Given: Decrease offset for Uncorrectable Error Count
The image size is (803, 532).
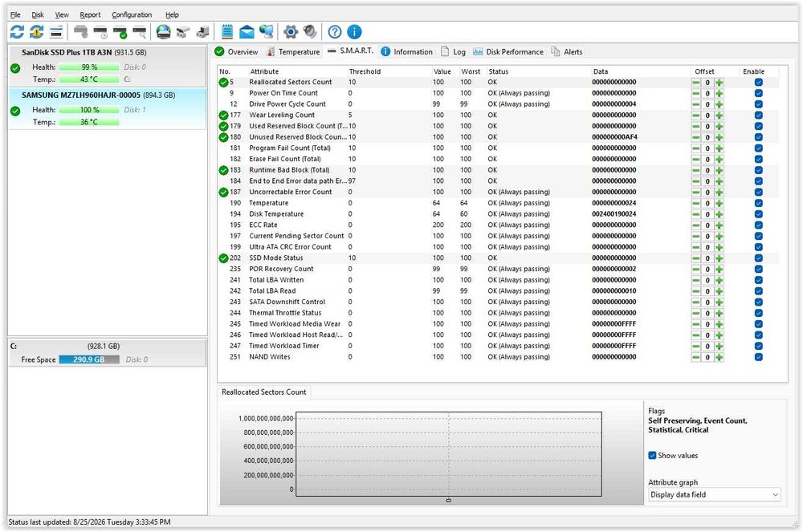Looking at the screenshot, I should (x=696, y=193).
